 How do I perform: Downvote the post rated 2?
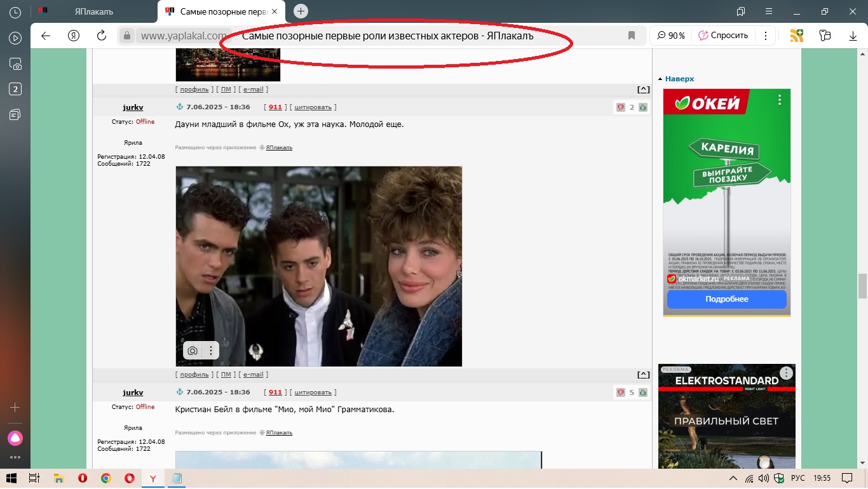point(621,107)
